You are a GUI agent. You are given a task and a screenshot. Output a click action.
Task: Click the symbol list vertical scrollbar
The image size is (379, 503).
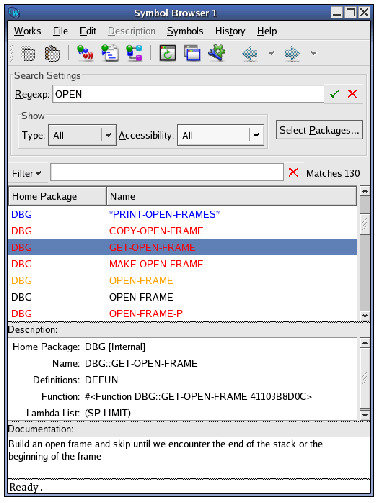tap(365, 253)
